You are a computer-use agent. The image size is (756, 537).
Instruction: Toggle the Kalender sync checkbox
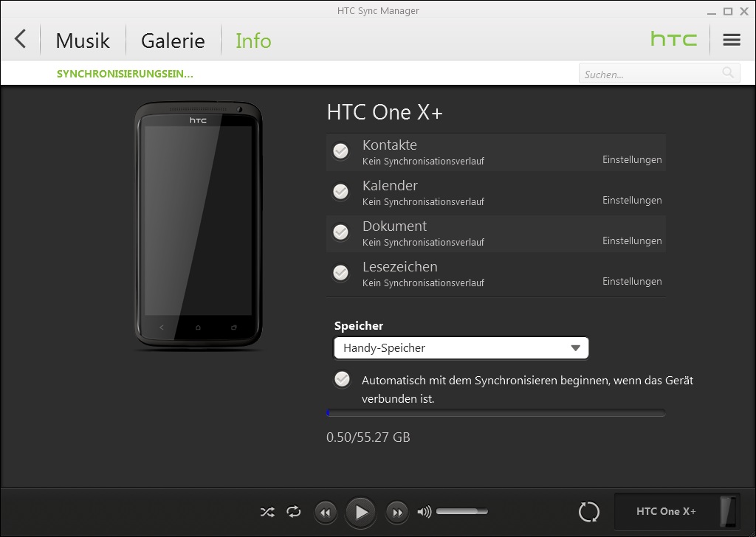tap(340, 192)
